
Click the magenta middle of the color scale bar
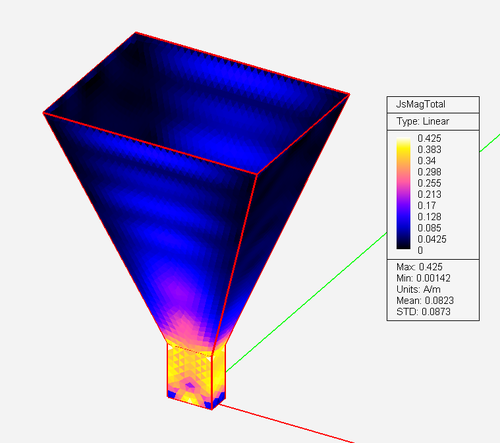coord(403,190)
